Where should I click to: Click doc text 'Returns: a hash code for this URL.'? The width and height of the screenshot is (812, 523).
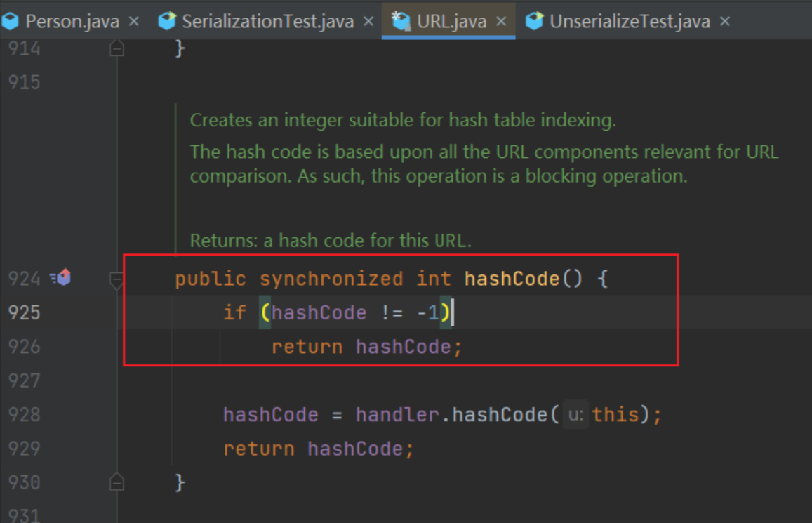coord(331,241)
